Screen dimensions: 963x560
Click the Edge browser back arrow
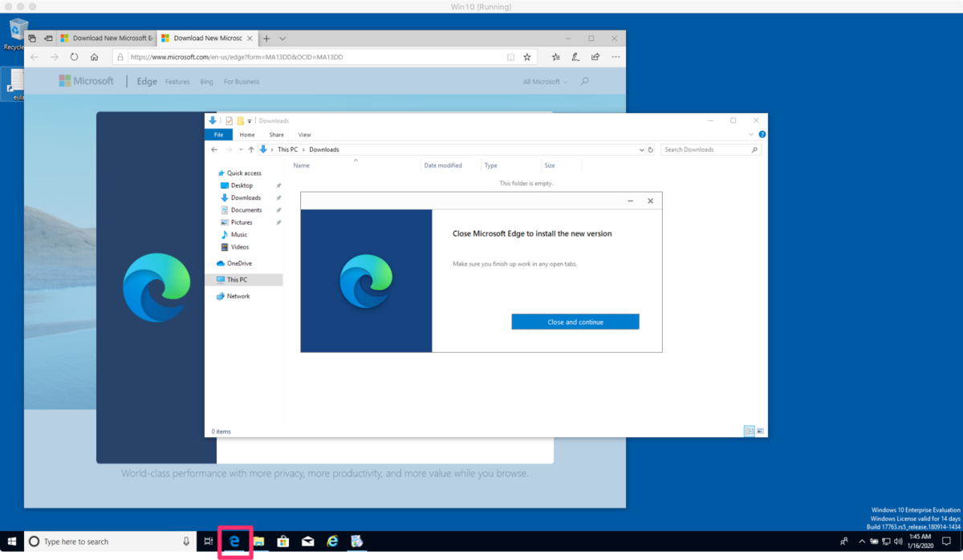[35, 57]
